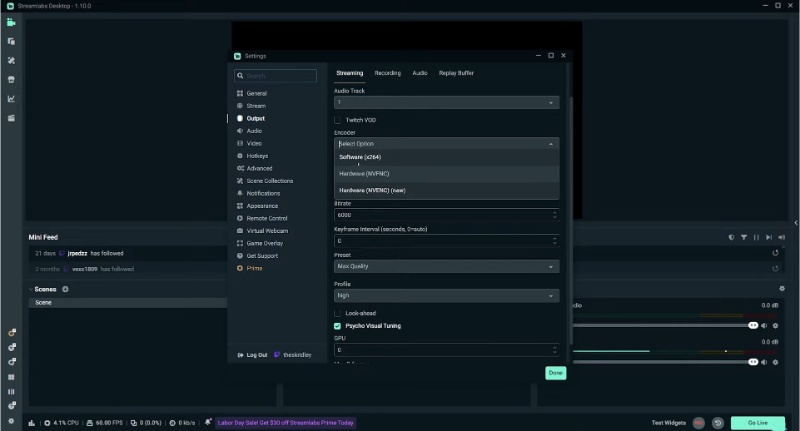Open Stream settings category
Viewport: 800px width, 431px height.
click(x=256, y=106)
